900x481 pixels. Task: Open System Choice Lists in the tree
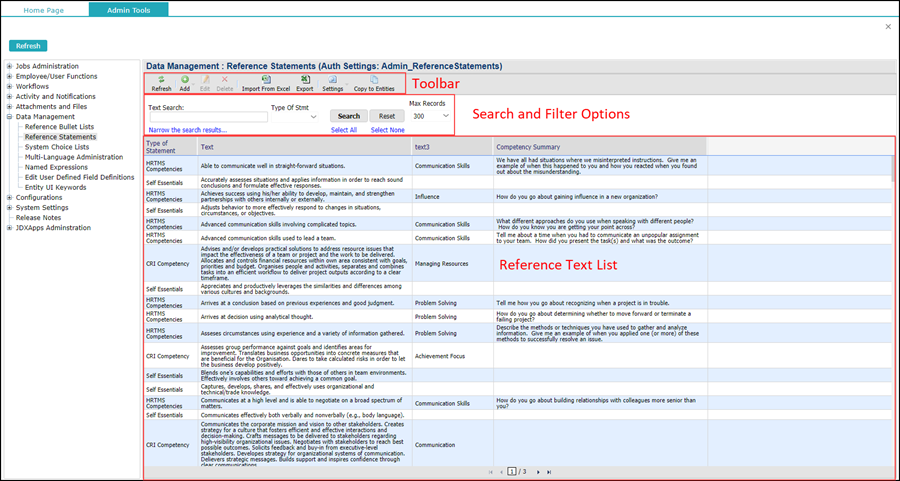pyautogui.click(x=58, y=147)
